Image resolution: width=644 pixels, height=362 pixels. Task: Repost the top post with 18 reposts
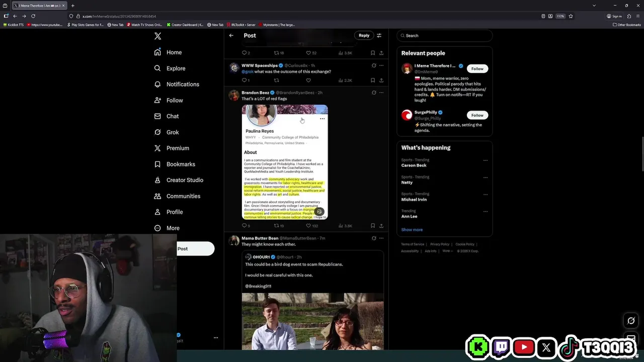tap(279, 53)
